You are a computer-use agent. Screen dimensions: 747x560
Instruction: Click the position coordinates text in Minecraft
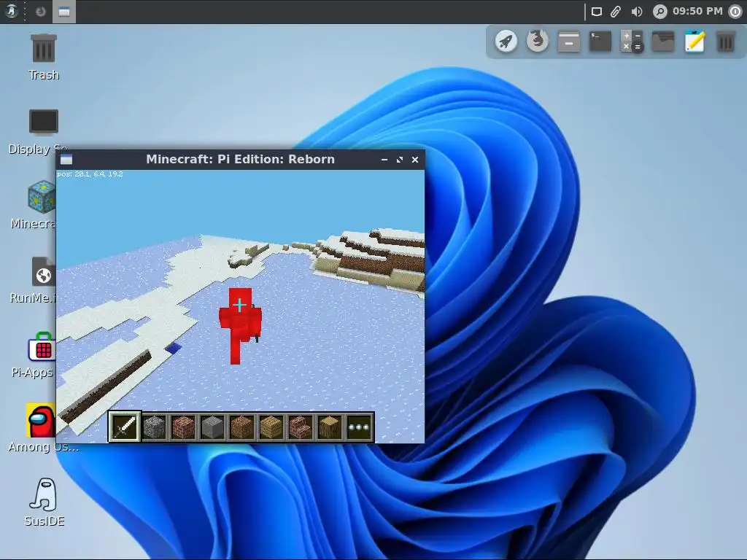click(90, 174)
